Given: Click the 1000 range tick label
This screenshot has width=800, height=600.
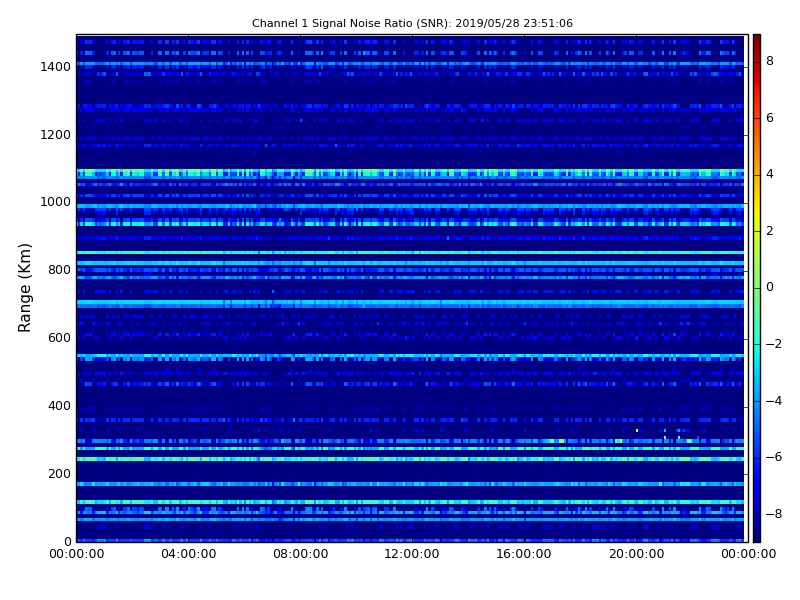Looking at the screenshot, I should pyautogui.click(x=55, y=202).
